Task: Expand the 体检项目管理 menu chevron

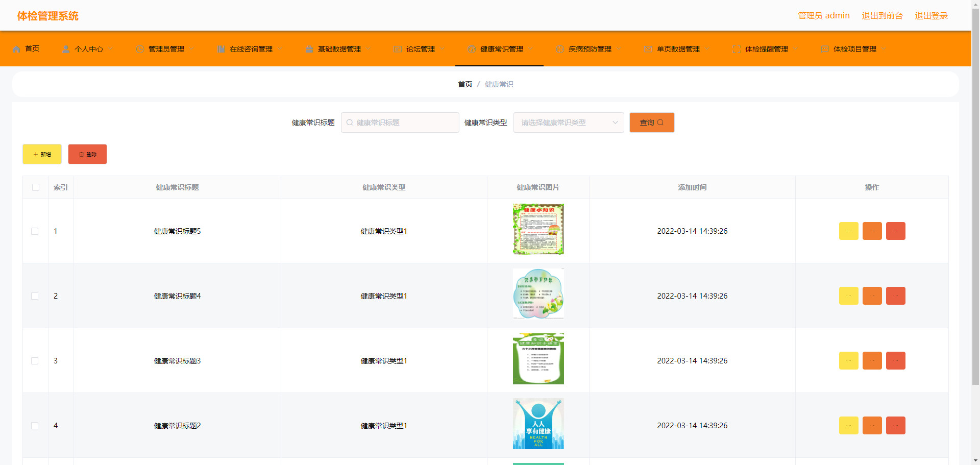Action: click(884, 49)
